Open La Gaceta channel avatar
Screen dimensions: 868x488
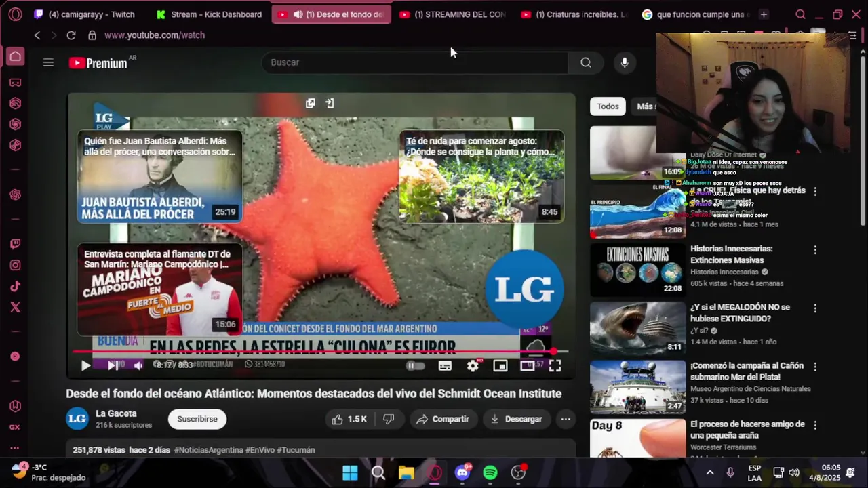(x=77, y=419)
